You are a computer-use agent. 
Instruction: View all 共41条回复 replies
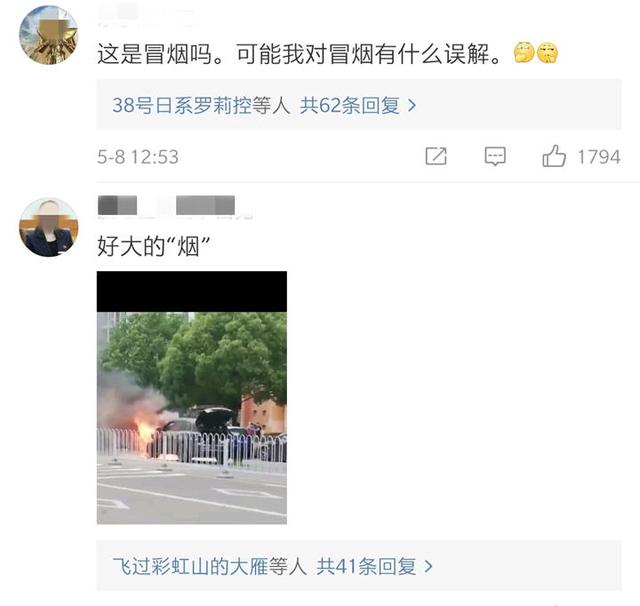366,566
